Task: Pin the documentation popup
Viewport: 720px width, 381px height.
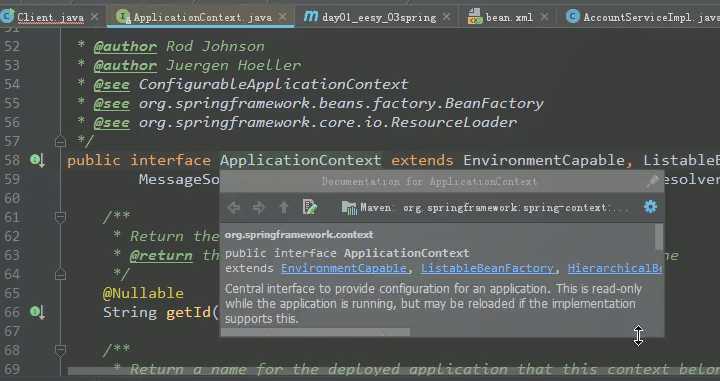Action: tap(652, 182)
